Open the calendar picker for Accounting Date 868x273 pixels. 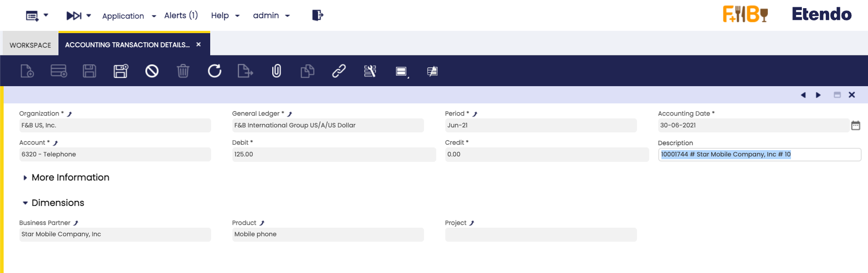855,126
